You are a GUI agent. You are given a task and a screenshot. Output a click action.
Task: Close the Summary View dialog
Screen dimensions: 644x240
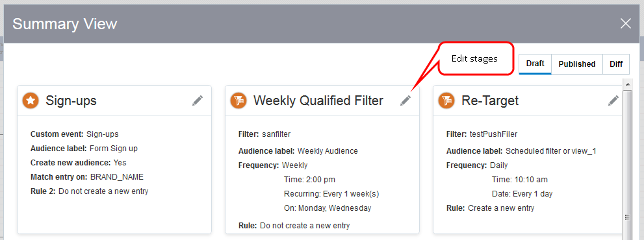(x=626, y=24)
